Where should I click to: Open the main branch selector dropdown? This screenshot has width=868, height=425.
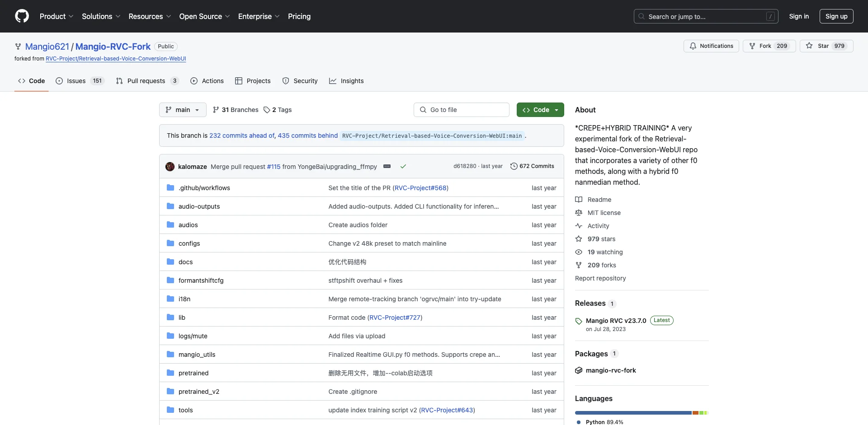(x=183, y=110)
